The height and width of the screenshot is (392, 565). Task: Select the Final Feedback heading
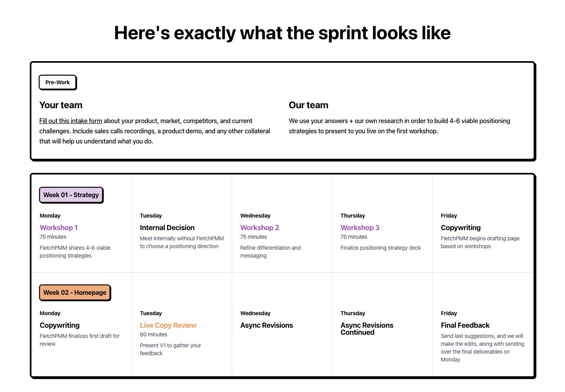coord(465,325)
